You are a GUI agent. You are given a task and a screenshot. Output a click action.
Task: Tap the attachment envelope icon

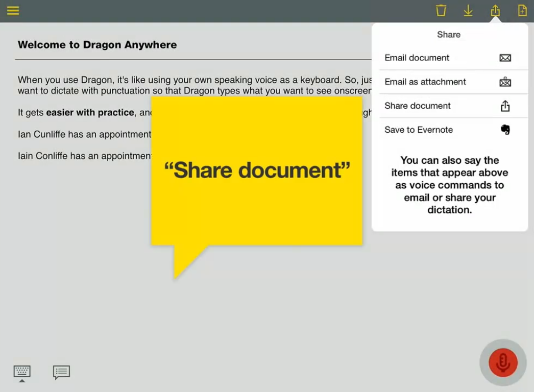(505, 82)
